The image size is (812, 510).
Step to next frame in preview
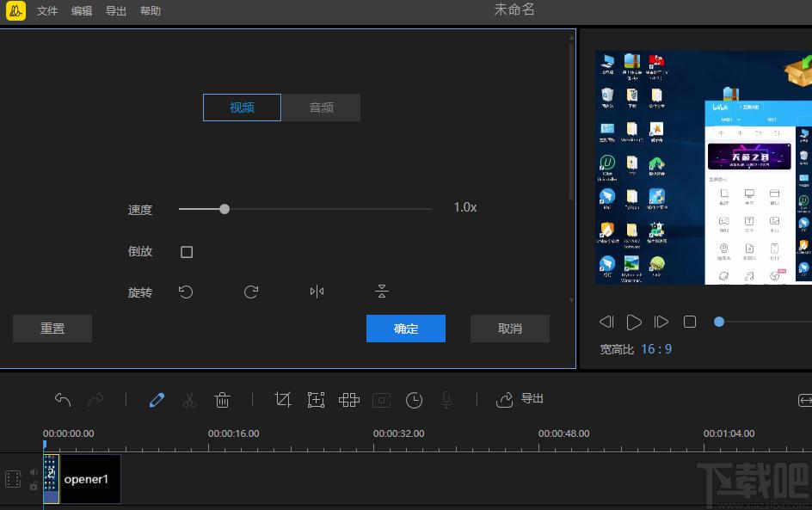(661, 322)
